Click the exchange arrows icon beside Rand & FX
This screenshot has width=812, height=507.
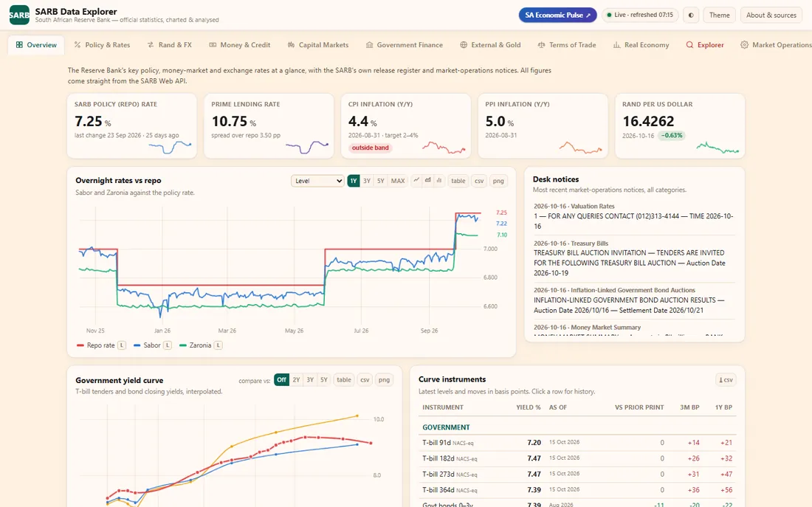tap(150, 45)
